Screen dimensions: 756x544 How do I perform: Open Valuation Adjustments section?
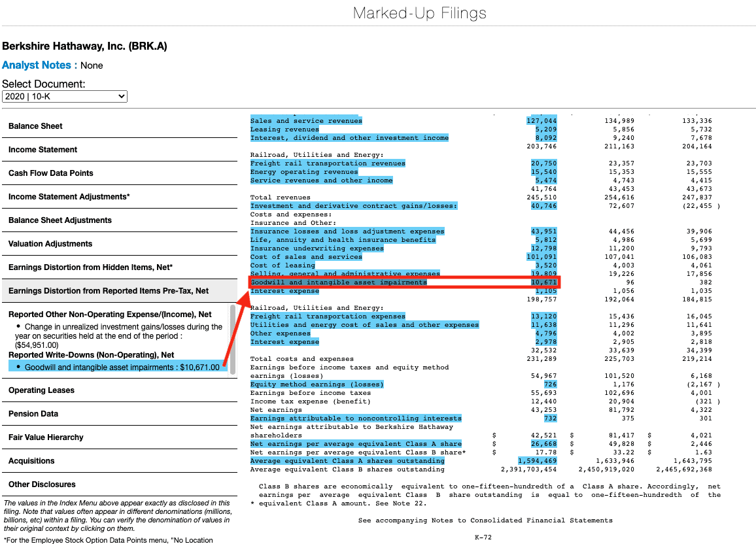pos(120,244)
